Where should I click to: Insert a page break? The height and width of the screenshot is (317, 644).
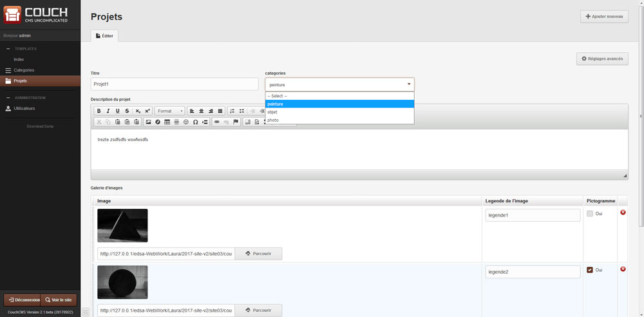pos(205,122)
